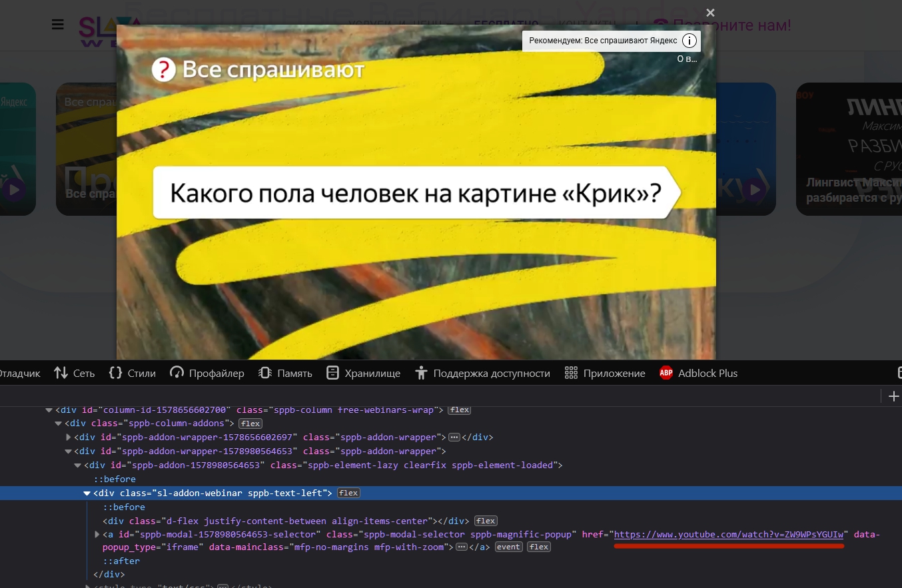
Task: Toggle flex overlay badge on the sppb-column-addons div
Action: (x=250, y=424)
